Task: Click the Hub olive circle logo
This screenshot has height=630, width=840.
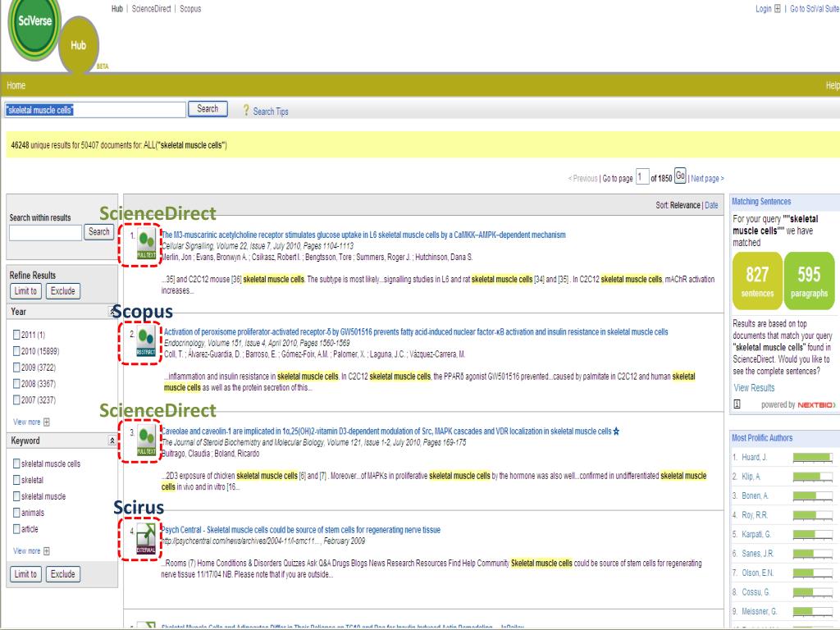Action: [x=79, y=46]
